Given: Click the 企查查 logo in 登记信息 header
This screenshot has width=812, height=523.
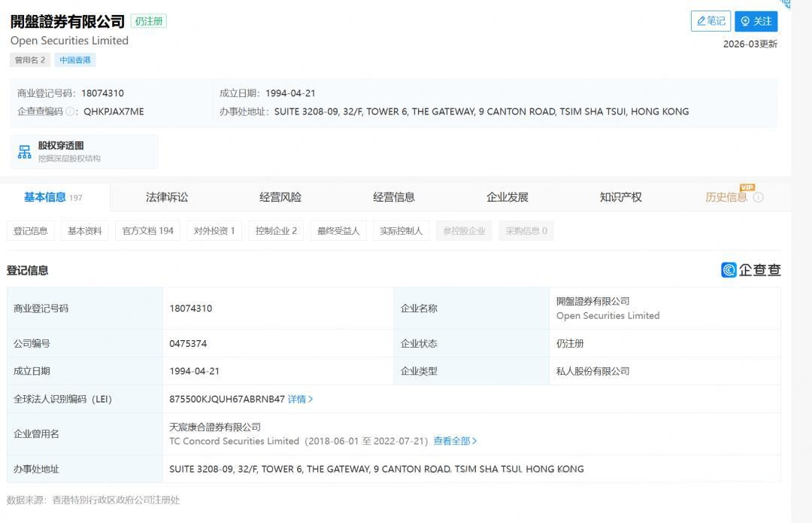Looking at the screenshot, I should tap(751, 269).
